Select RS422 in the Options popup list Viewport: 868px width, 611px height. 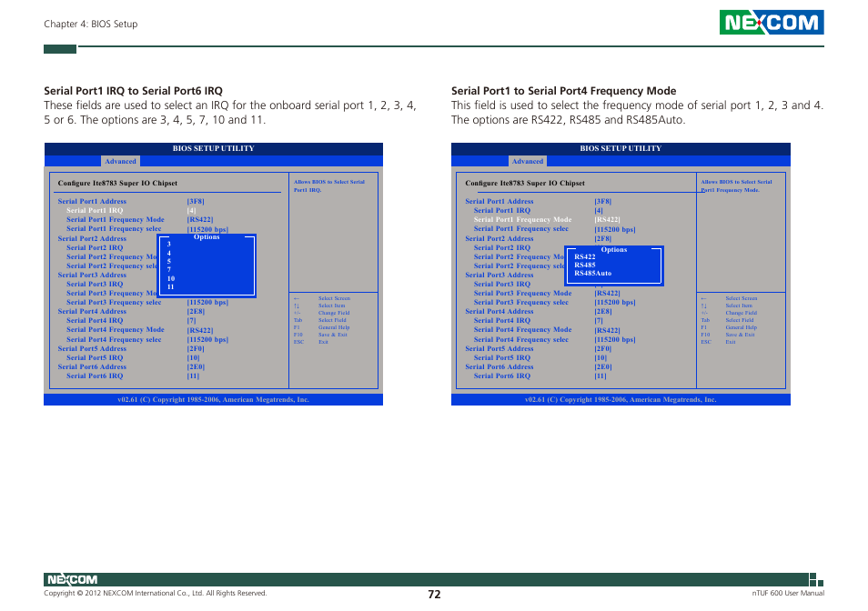click(584, 256)
